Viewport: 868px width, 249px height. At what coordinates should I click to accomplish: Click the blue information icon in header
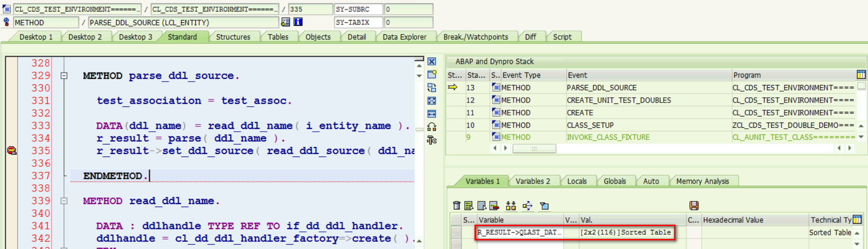click(x=298, y=22)
